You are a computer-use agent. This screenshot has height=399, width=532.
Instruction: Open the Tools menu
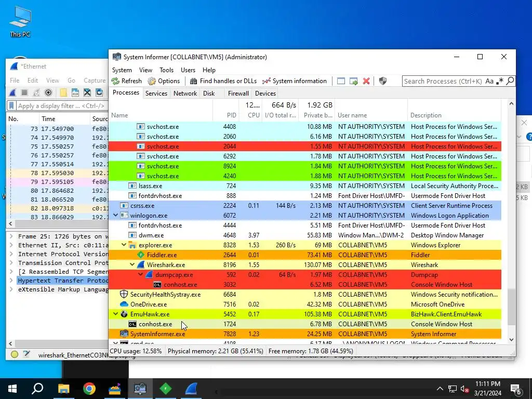(166, 70)
